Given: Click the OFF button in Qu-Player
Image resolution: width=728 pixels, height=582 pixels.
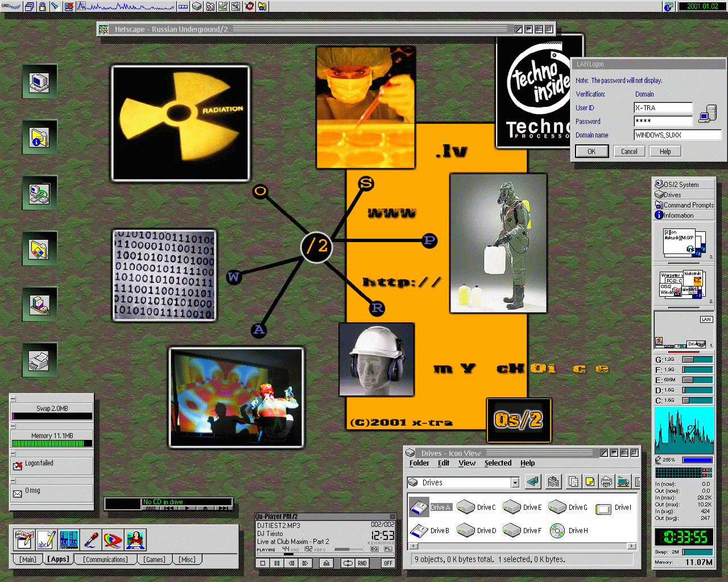Looking at the screenshot, I should pyautogui.click(x=388, y=563).
